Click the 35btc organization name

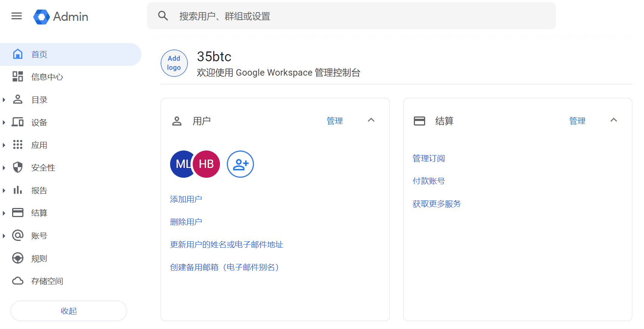pyautogui.click(x=214, y=57)
